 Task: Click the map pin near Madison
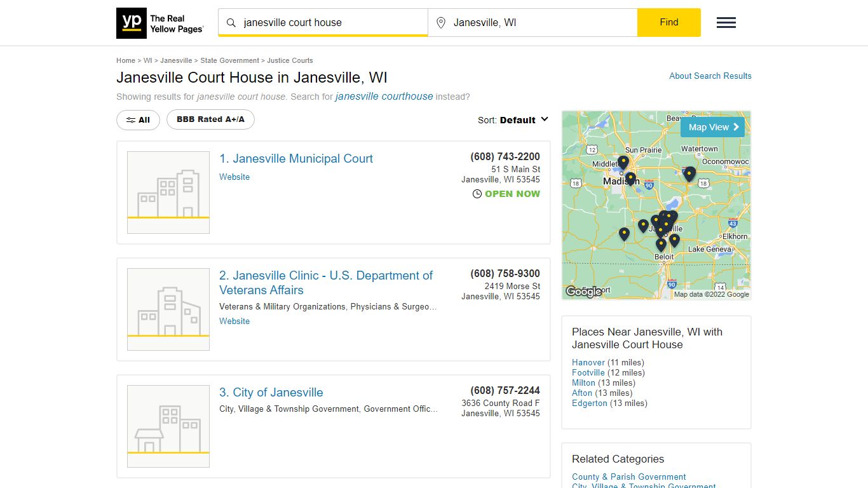pyautogui.click(x=630, y=179)
